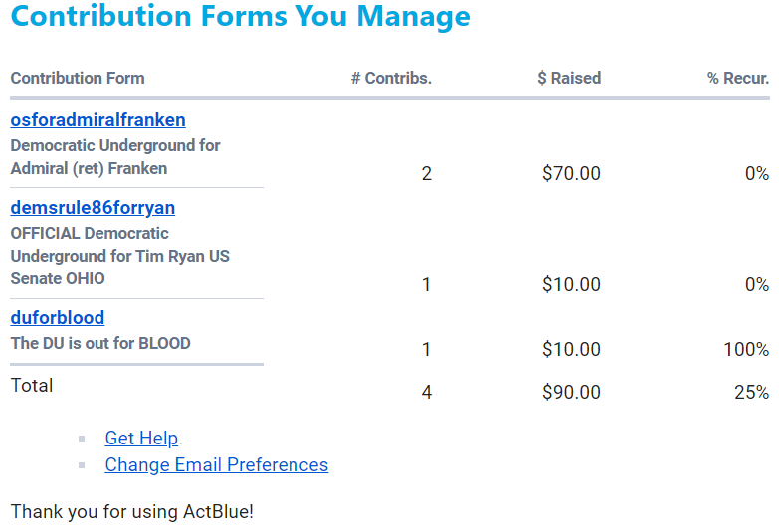
Task: Click the Tim Ryan US Senate OHIO description
Action: click(x=119, y=256)
